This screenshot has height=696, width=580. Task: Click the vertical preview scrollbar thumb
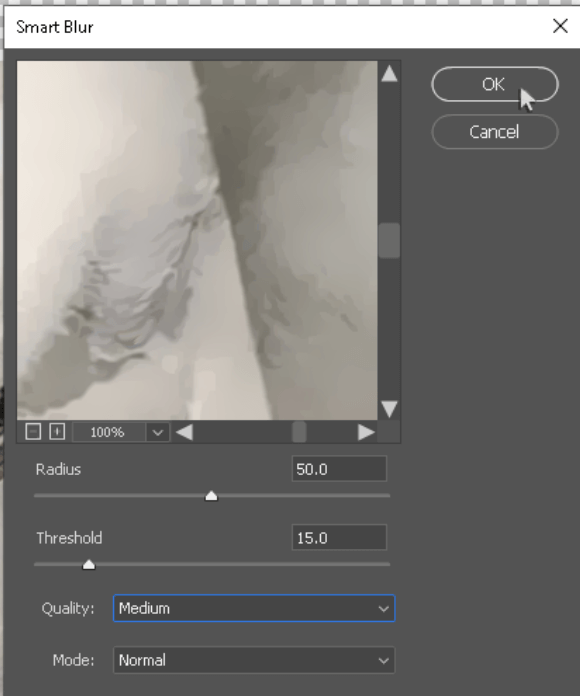(389, 240)
